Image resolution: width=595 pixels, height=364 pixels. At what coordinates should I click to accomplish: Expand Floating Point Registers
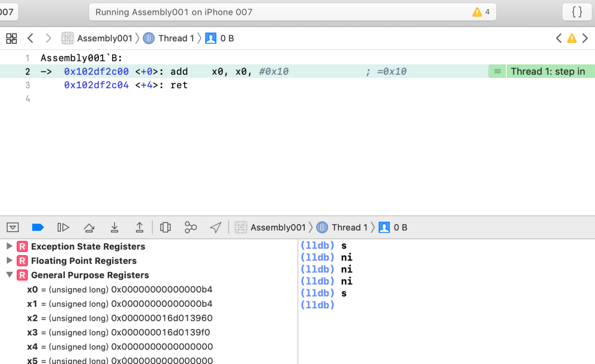tap(9, 260)
